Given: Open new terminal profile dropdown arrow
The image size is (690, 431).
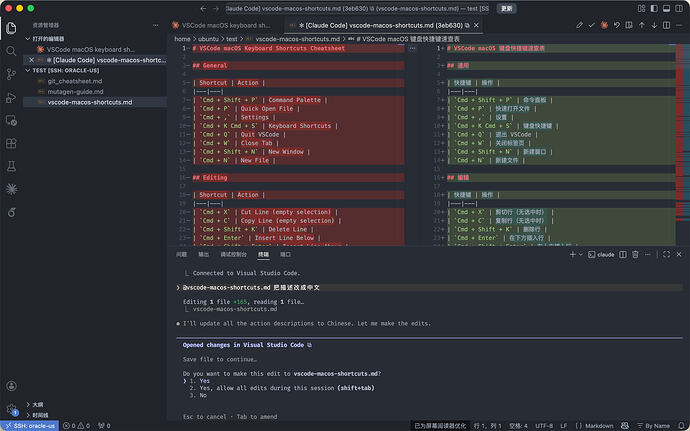Looking at the screenshot, I should [x=581, y=254].
